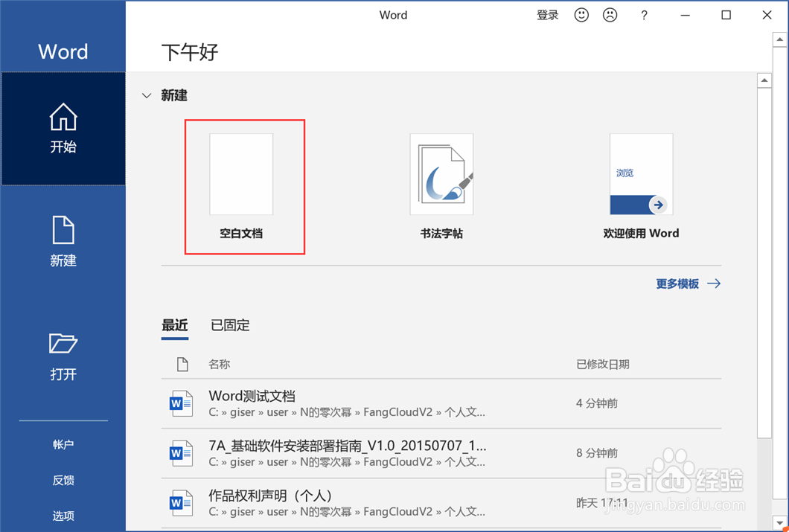Click the smiley face feedback icon
789x532 pixels.
point(581,15)
